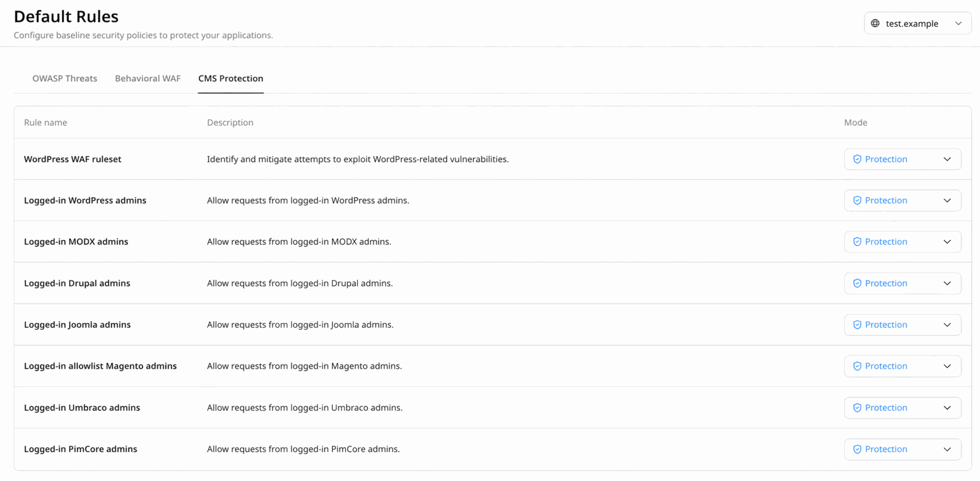980x481 pixels.
Task: Click the Logged-in Joomla admins rule name
Action: pyautogui.click(x=77, y=325)
